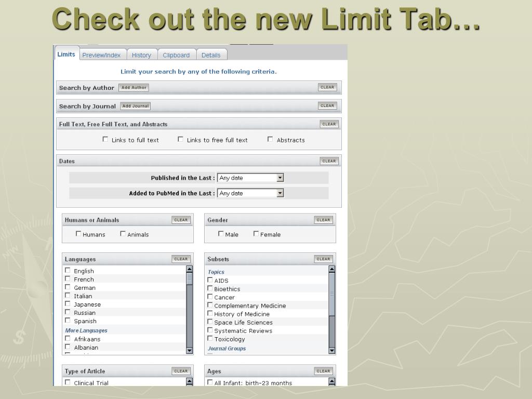Open the History tab
Viewport: 532px width, 399px height.
click(x=141, y=55)
